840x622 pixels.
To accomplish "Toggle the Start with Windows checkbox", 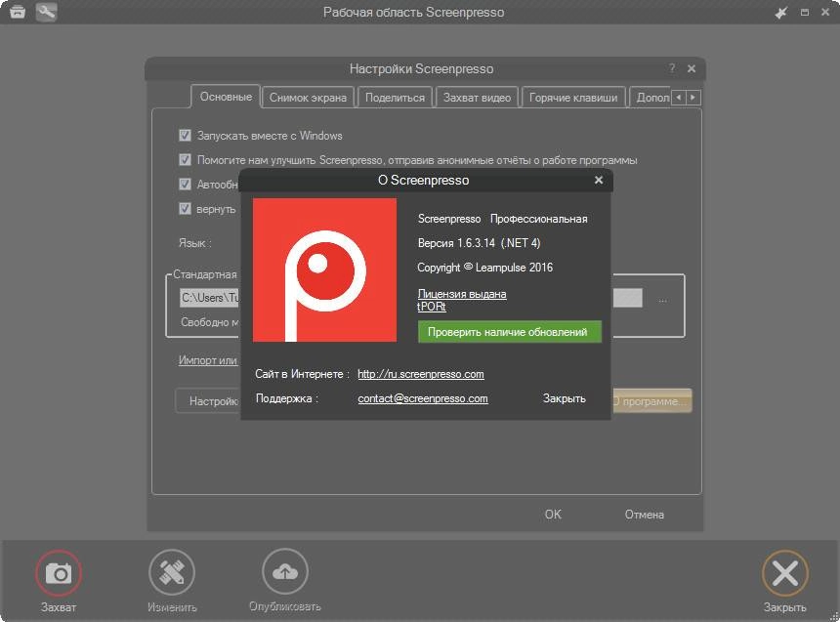I will click(x=185, y=135).
